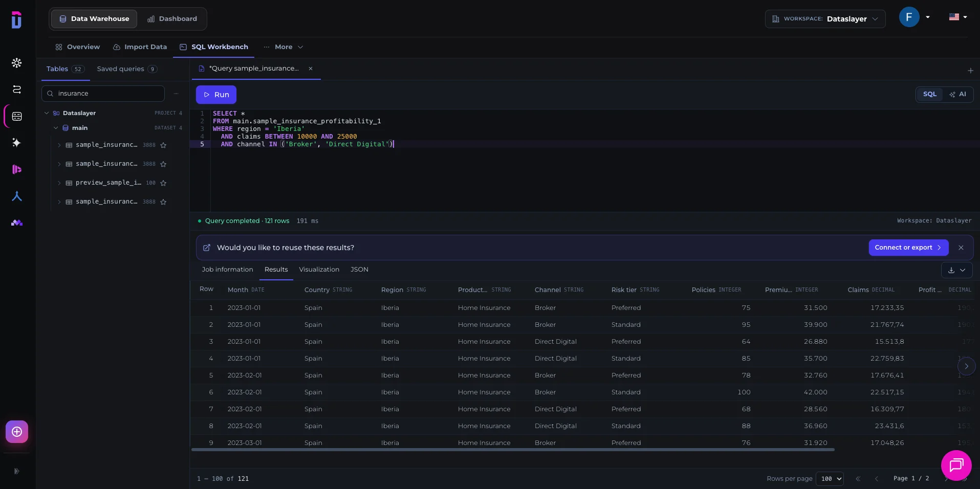Dismiss the reuse results banner
Image resolution: width=980 pixels, height=489 pixels.
961,248
